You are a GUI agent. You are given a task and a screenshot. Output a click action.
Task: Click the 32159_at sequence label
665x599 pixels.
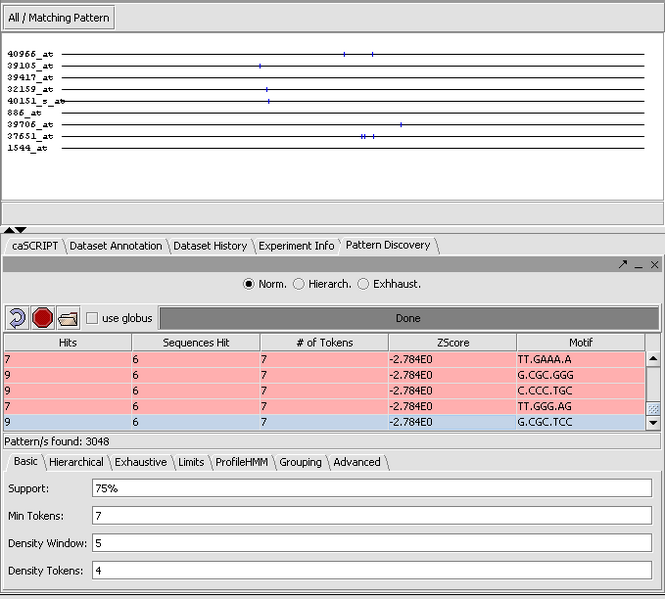click(x=30, y=90)
